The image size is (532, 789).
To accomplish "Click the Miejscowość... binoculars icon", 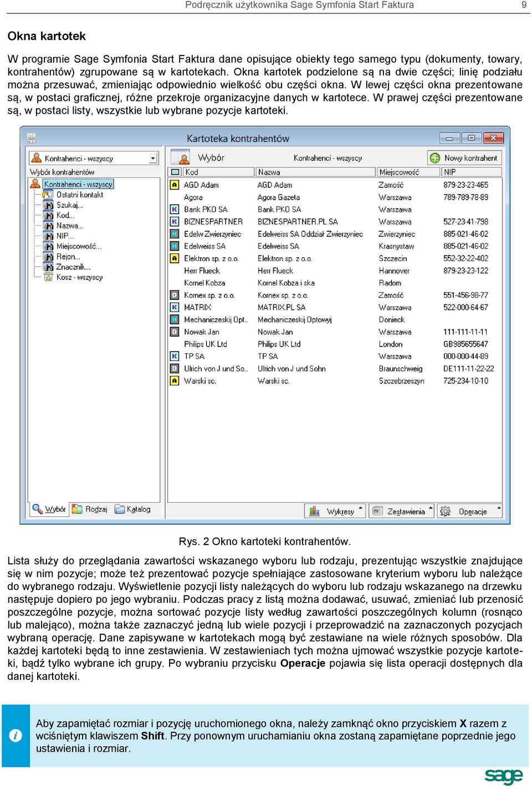I will click(49, 246).
